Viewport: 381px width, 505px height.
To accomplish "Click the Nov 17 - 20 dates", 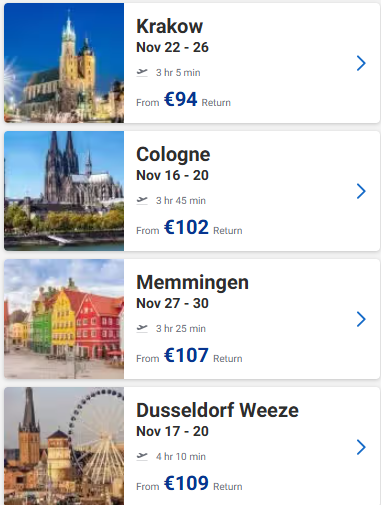I will click(172, 431).
